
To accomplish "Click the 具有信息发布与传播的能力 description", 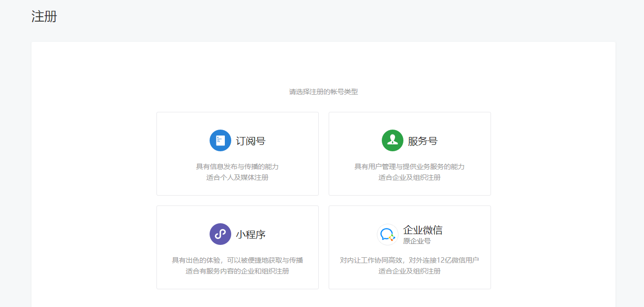I will click(x=237, y=167).
